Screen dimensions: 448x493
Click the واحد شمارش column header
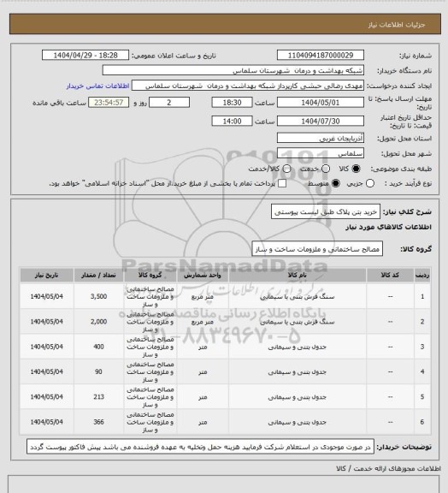pyautogui.click(x=203, y=275)
